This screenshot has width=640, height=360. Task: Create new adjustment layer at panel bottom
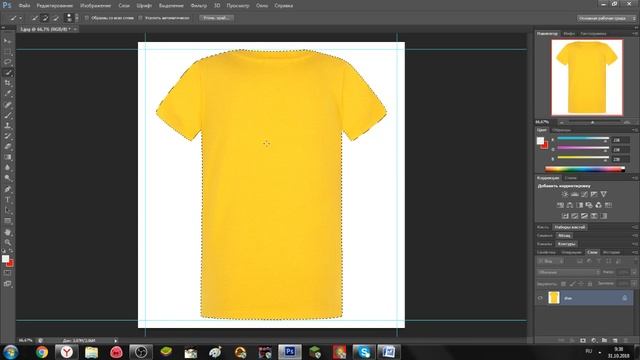tap(594, 340)
